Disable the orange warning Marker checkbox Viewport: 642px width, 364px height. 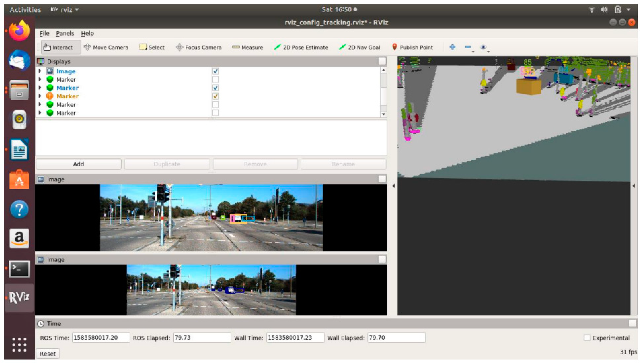[215, 96]
